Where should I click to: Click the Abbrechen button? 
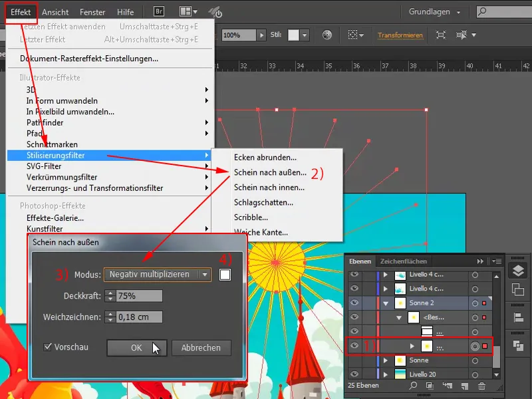tap(201, 348)
